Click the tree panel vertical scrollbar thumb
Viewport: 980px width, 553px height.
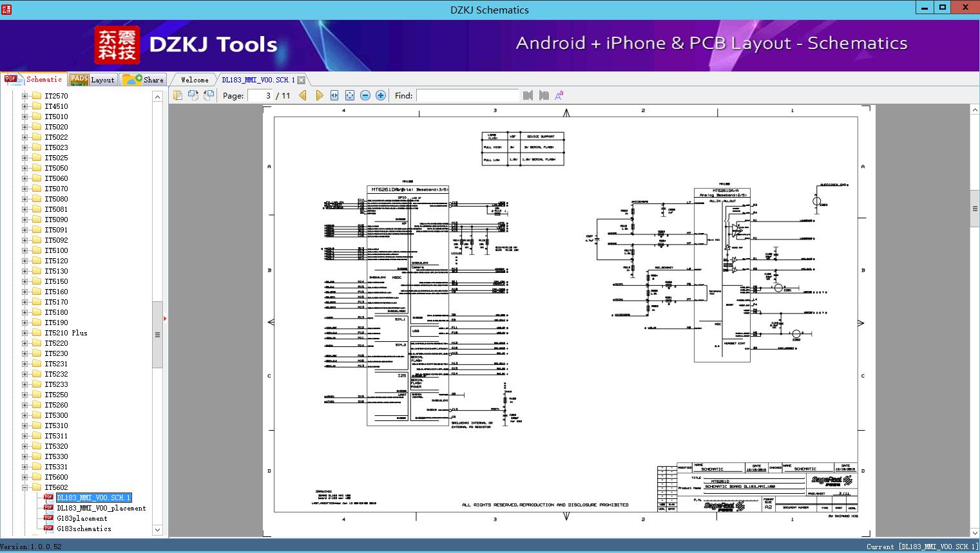coord(157,334)
